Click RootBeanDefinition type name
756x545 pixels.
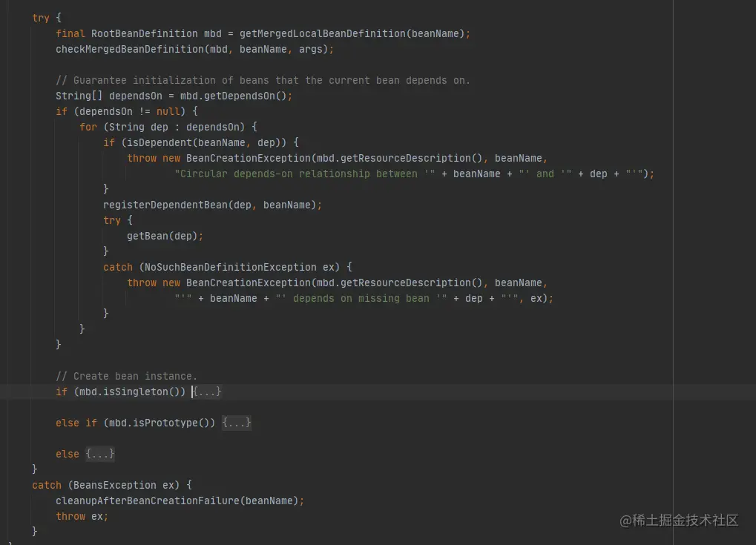[x=144, y=33]
